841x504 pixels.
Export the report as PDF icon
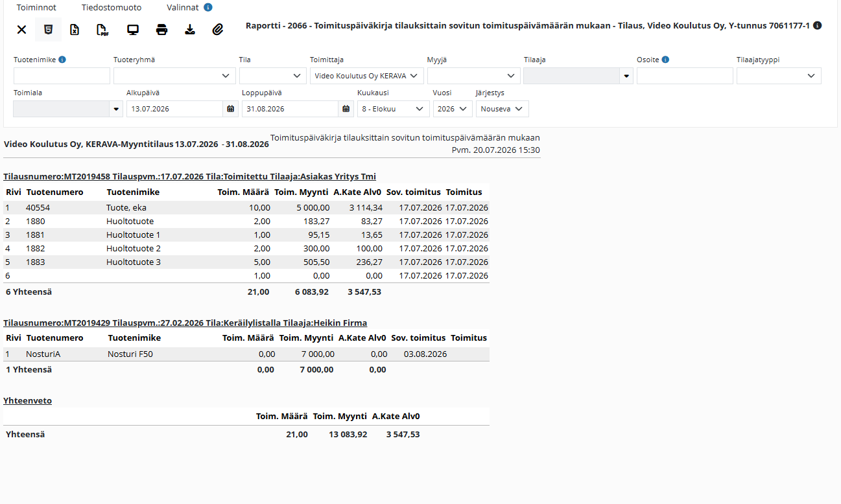[102, 29]
